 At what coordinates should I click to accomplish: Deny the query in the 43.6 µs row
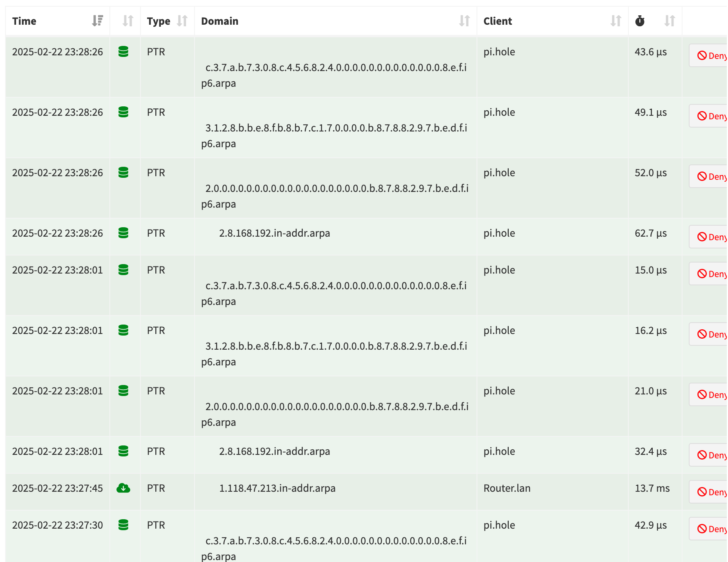[x=708, y=56]
